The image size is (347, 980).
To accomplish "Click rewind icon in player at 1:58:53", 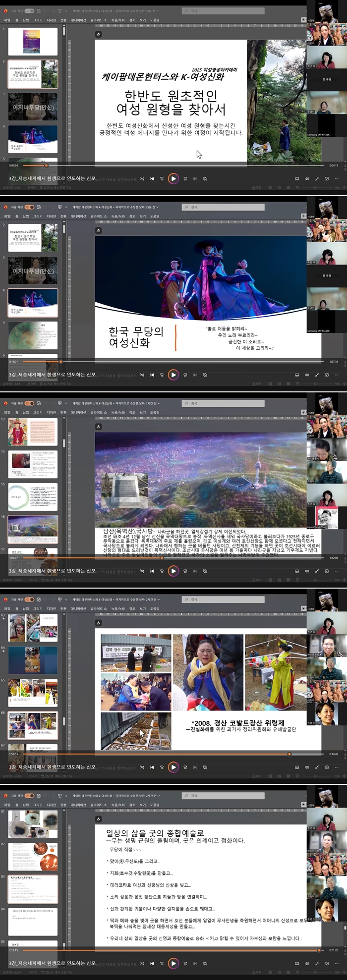I will pos(162,767).
